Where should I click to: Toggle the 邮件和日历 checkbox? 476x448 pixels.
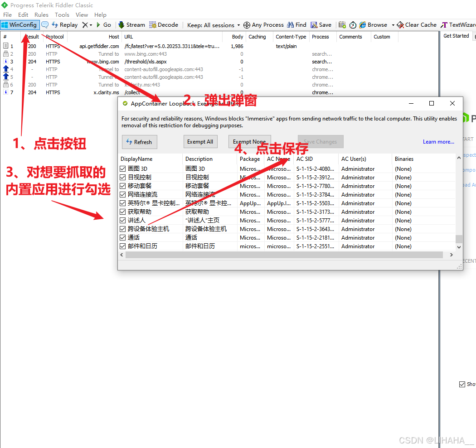[x=123, y=246]
